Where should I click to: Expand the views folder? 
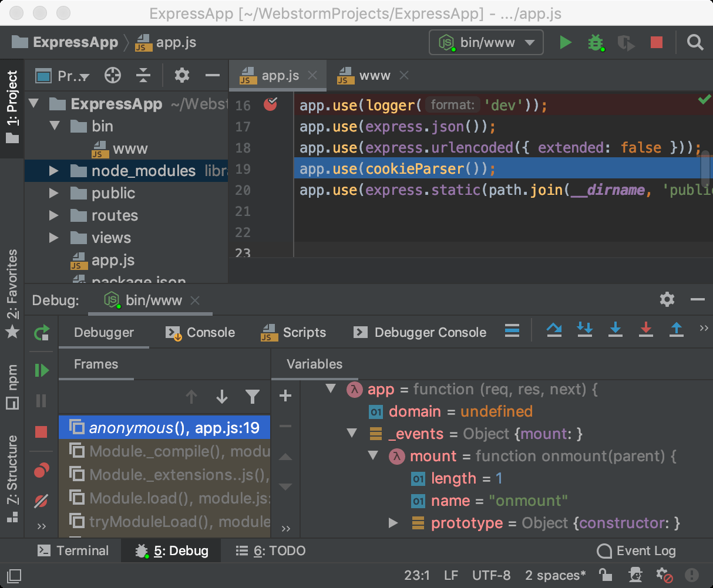pyautogui.click(x=54, y=238)
